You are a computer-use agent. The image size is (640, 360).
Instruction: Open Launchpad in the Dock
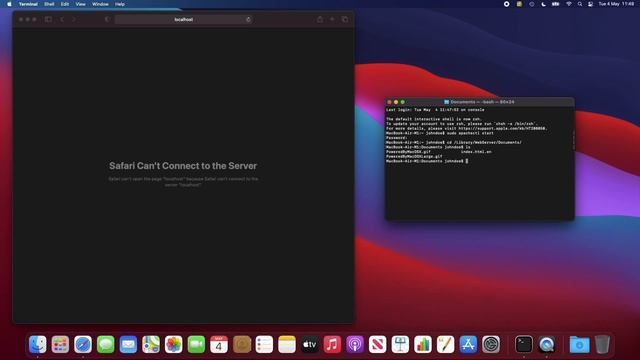[x=60, y=344]
